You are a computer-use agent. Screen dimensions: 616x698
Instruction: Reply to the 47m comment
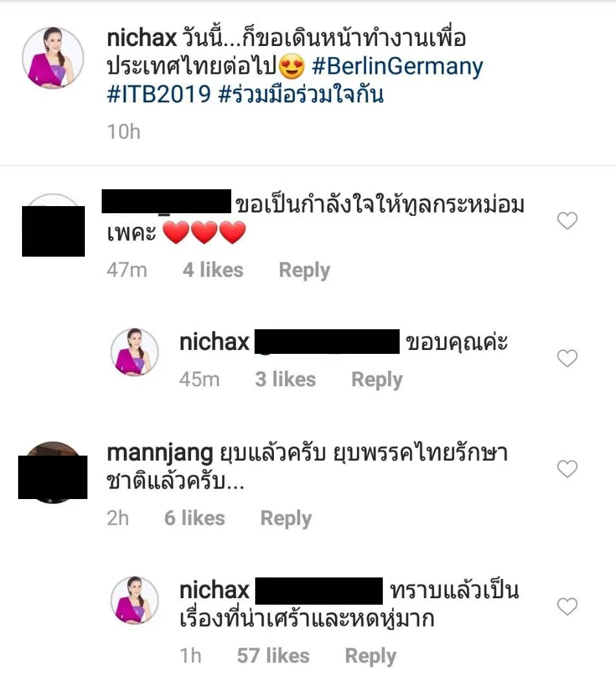click(304, 270)
